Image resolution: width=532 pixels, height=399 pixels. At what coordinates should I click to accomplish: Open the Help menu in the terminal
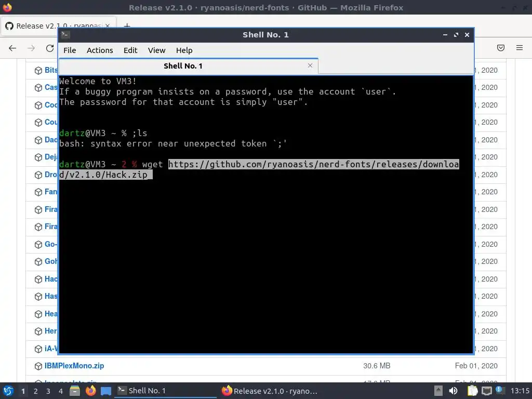tap(184, 50)
